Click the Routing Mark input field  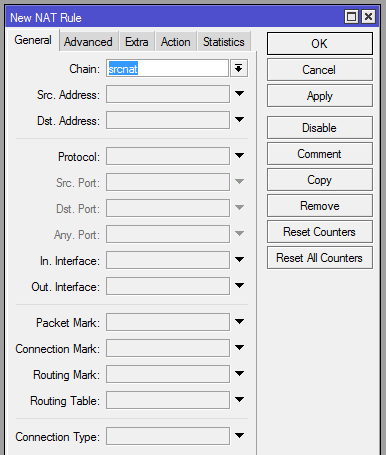tap(168, 374)
